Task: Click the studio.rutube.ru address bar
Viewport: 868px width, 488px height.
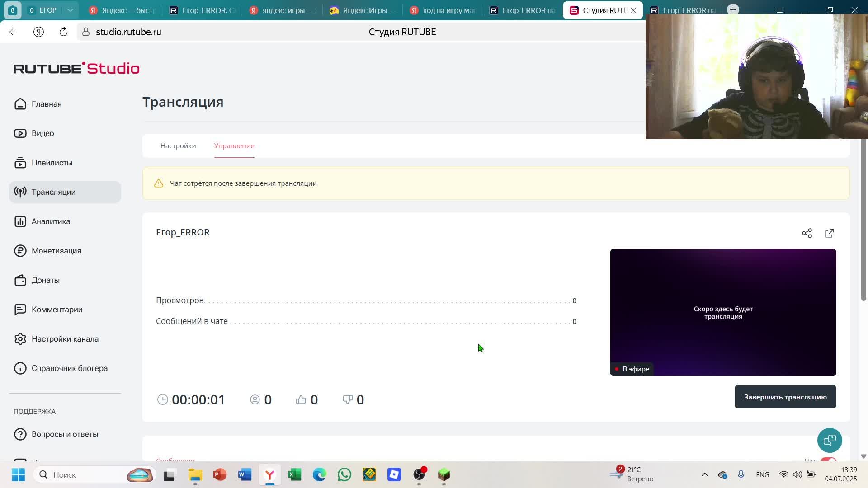Action: pos(128,32)
